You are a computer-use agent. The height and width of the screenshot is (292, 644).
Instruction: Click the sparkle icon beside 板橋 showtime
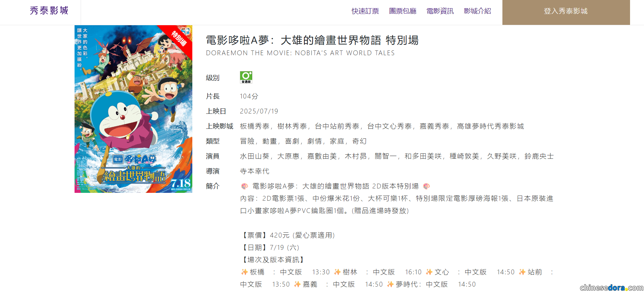pos(244,272)
